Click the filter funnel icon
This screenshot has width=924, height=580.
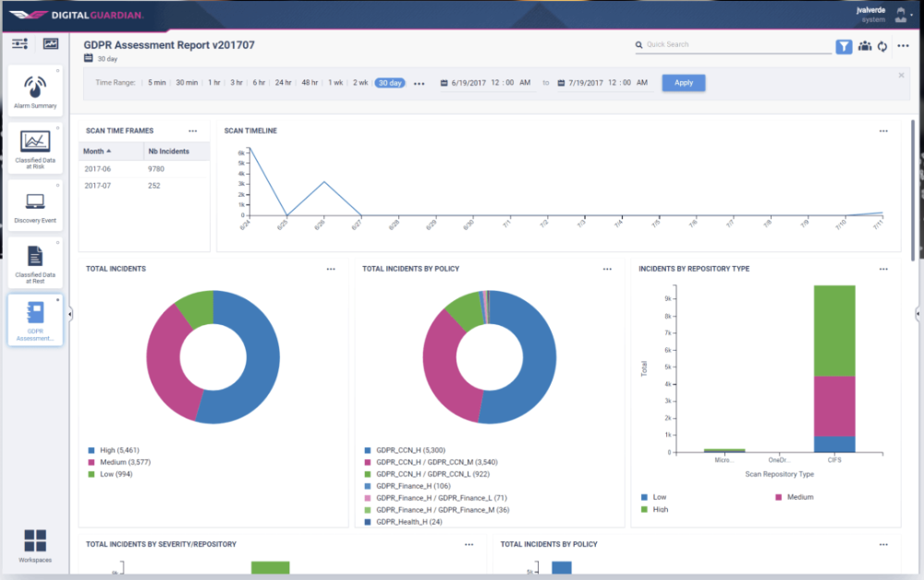click(x=844, y=46)
